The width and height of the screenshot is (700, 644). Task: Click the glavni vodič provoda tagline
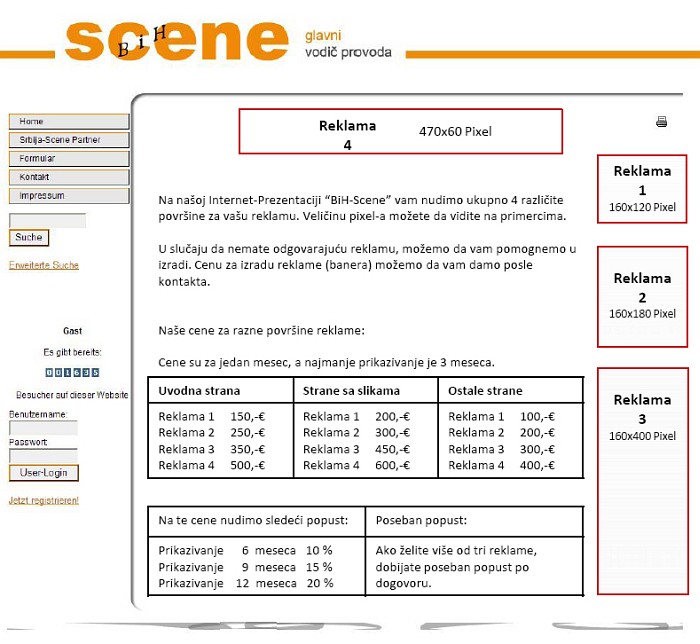(348, 44)
